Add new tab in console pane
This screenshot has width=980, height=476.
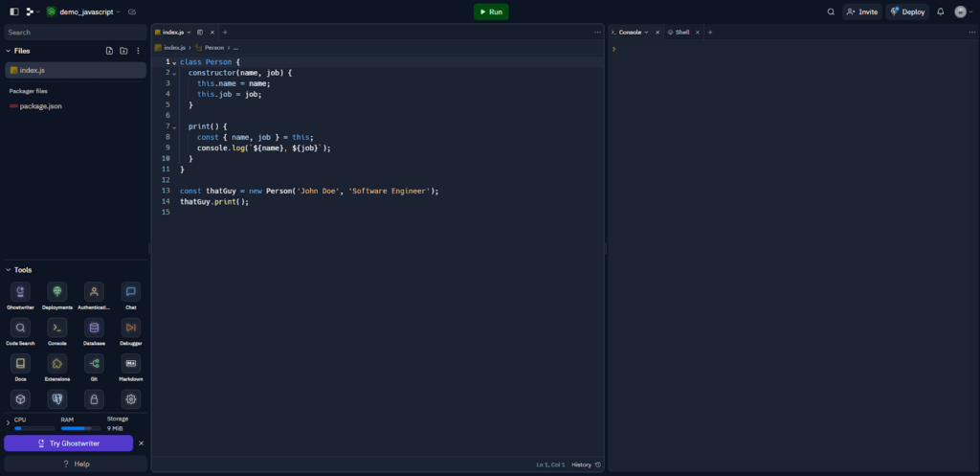click(710, 32)
